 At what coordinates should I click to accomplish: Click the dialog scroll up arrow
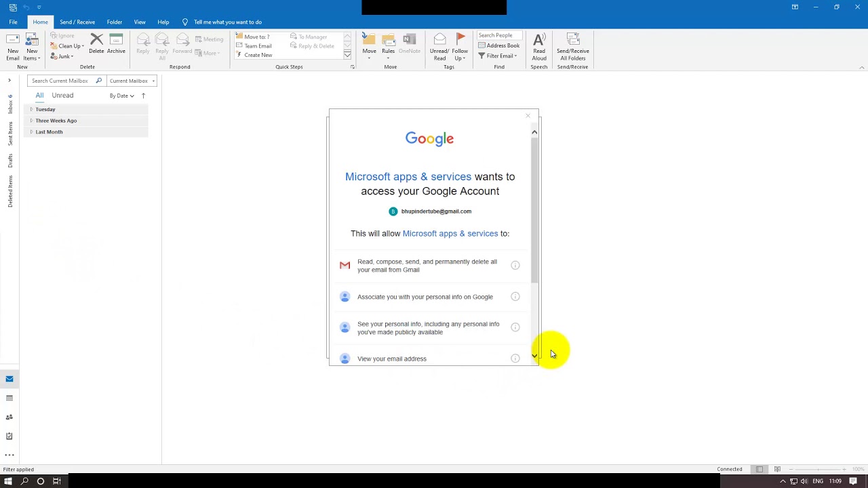[534, 132]
